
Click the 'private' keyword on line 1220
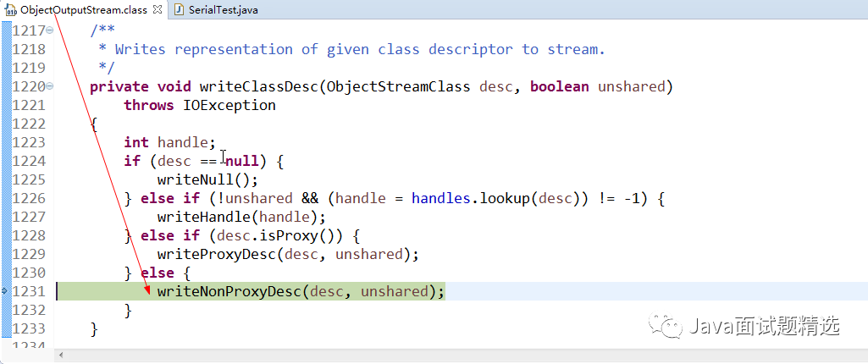coord(119,87)
